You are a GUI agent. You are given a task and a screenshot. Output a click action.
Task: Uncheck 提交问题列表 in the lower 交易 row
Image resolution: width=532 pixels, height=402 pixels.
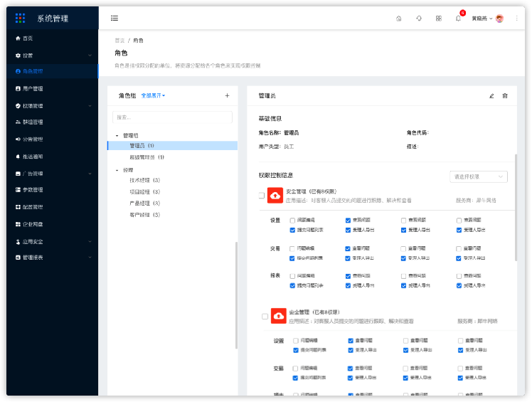[295, 378]
